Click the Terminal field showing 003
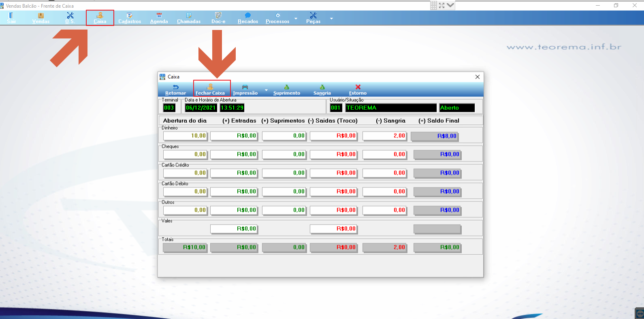 pos(169,108)
